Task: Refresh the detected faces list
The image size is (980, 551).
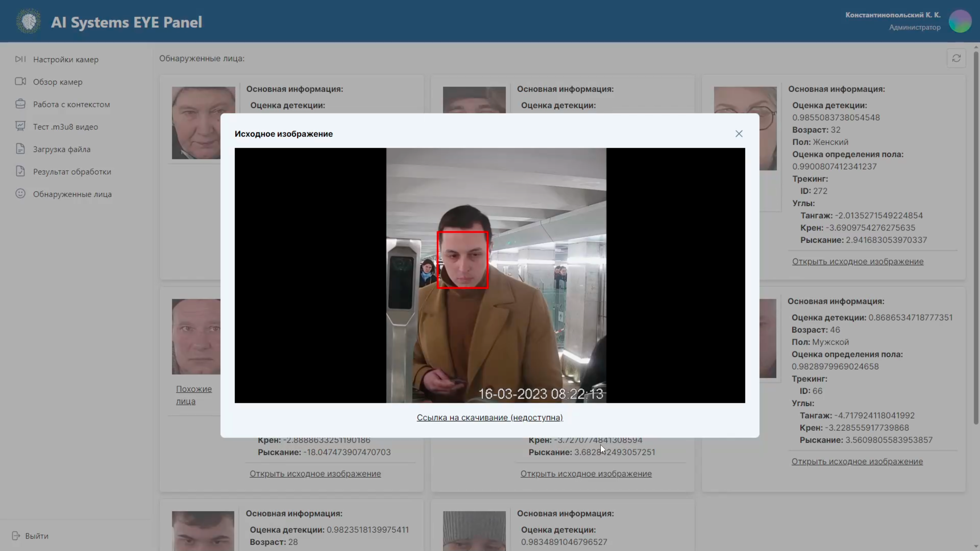Action: [956, 58]
